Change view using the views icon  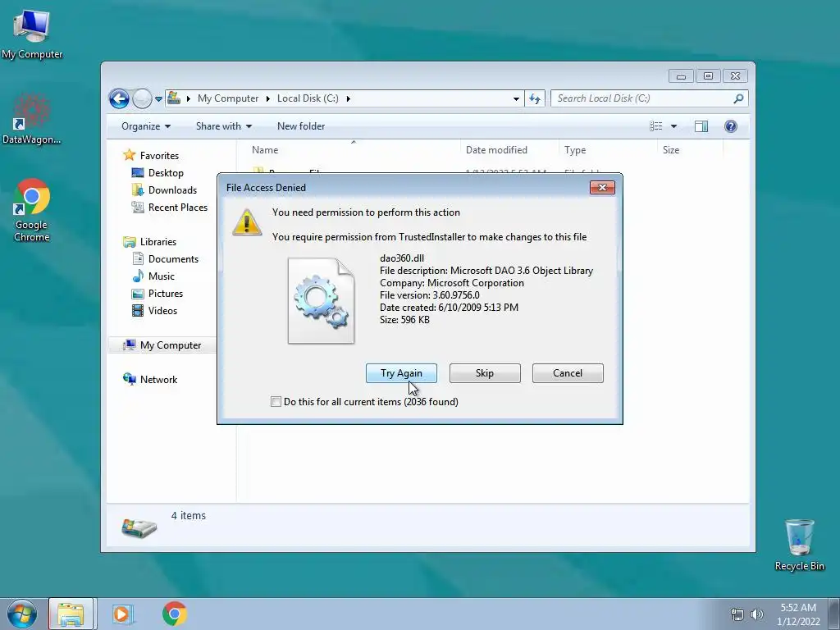(656, 126)
